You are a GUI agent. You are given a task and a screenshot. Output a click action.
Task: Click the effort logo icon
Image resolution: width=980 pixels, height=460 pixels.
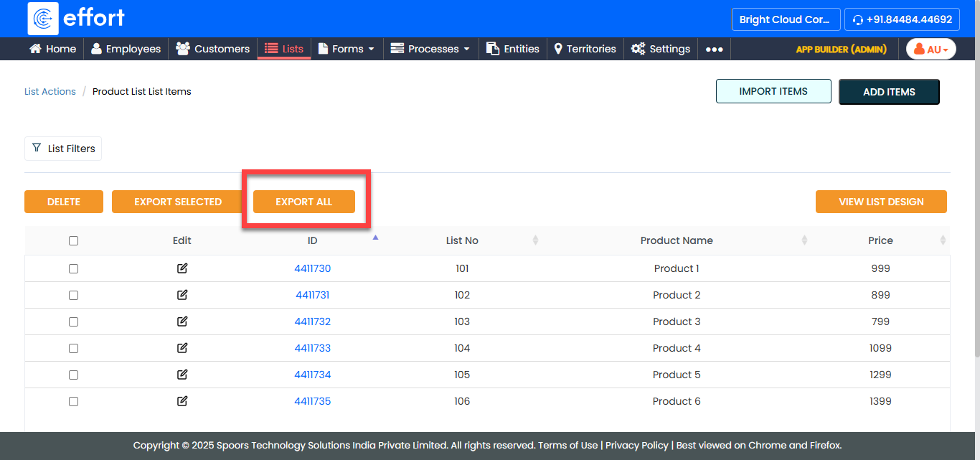tap(43, 19)
